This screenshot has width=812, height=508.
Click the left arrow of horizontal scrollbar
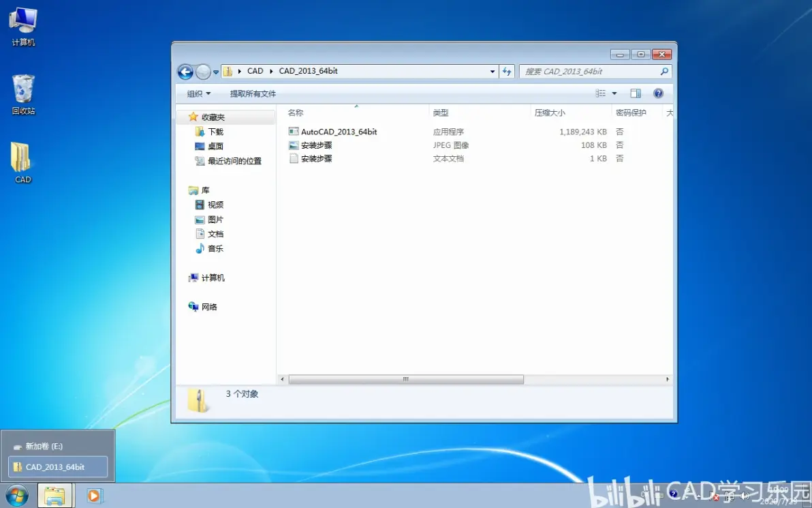click(282, 379)
